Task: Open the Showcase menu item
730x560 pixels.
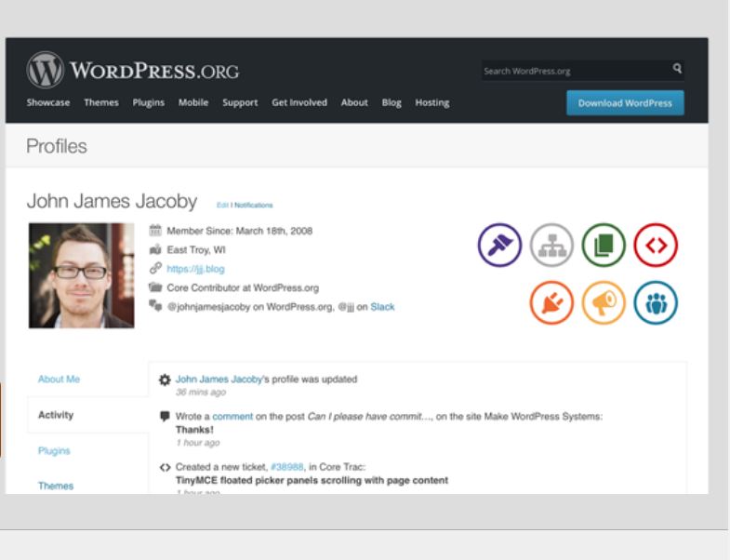Action: point(48,102)
